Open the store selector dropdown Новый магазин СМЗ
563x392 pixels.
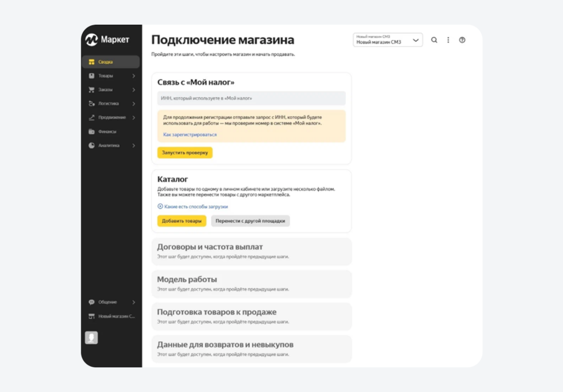(387, 40)
